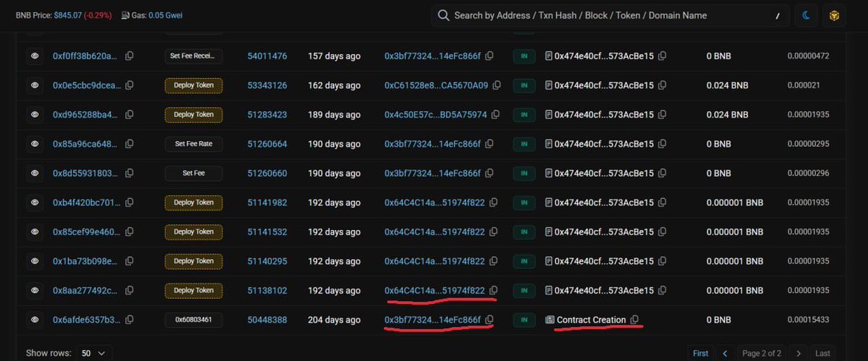Click the fee value 0.00015433

pos(808,320)
